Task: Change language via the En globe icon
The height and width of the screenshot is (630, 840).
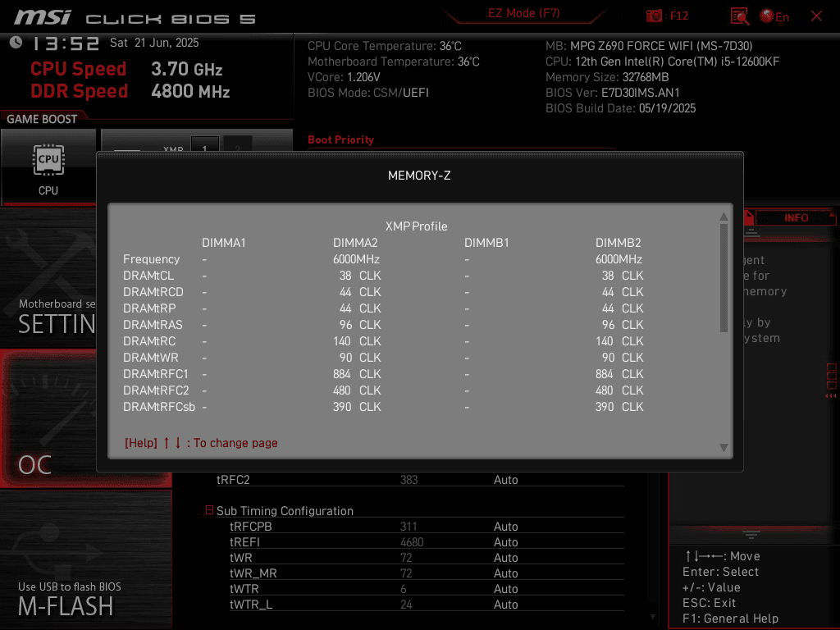Action: (x=774, y=16)
